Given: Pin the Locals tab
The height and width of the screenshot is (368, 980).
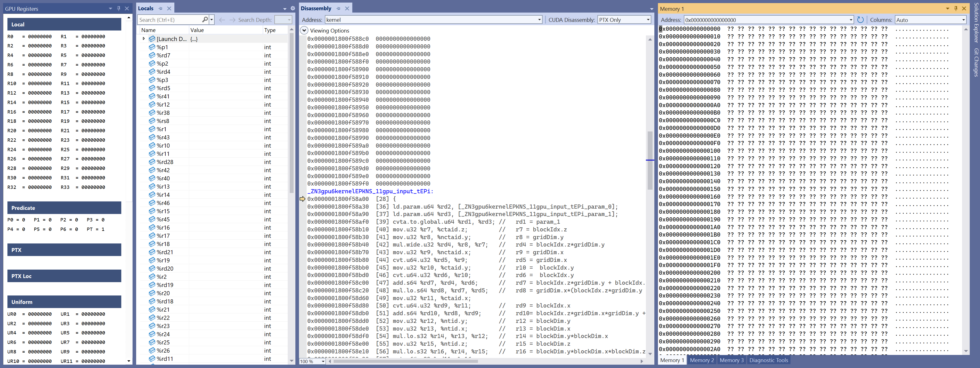Looking at the screenshot, I should tap(161, 8).
